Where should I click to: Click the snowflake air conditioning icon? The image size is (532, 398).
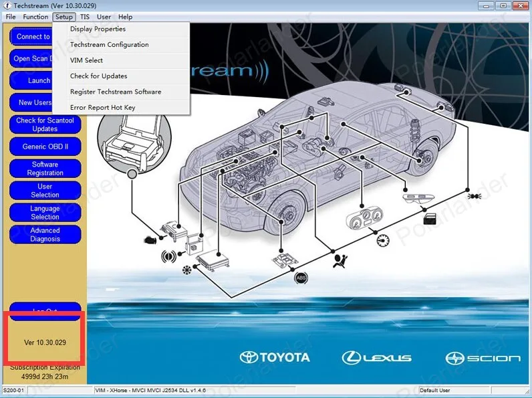(x=186, y=270)
